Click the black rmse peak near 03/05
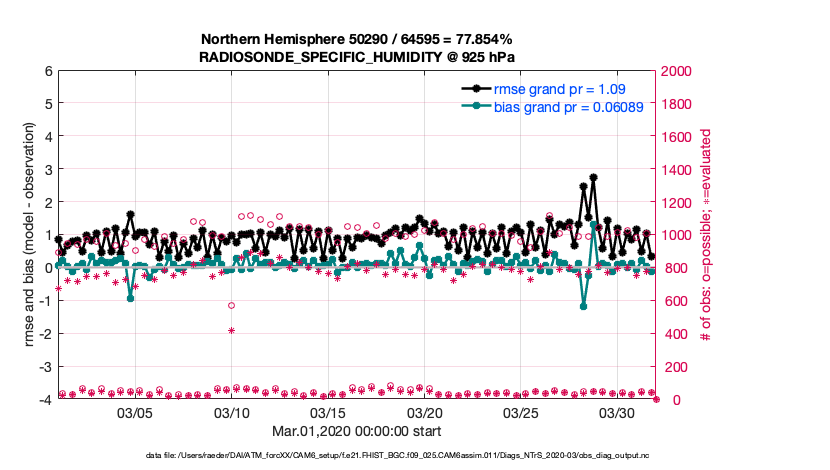The image size is (830, 470). [131, 214]
